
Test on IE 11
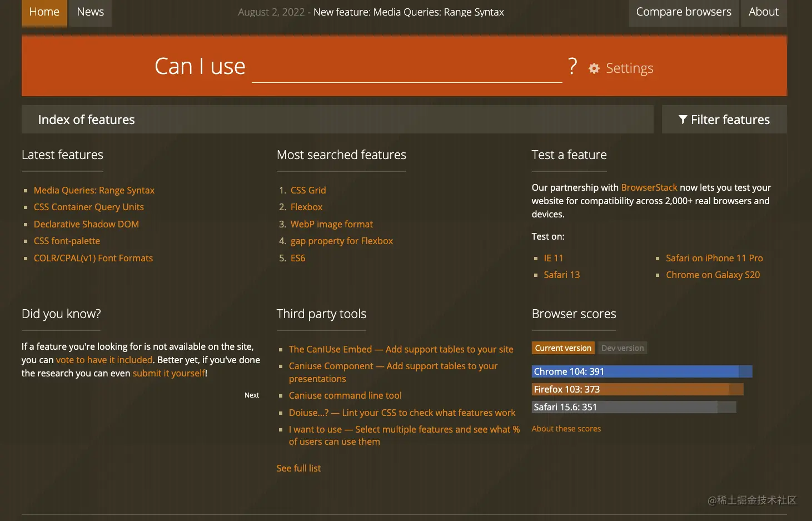[x=554, y=258]
